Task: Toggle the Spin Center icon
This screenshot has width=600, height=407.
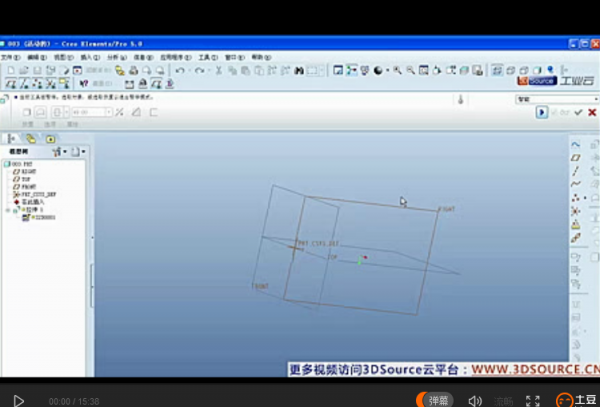Action: (351, 70)
